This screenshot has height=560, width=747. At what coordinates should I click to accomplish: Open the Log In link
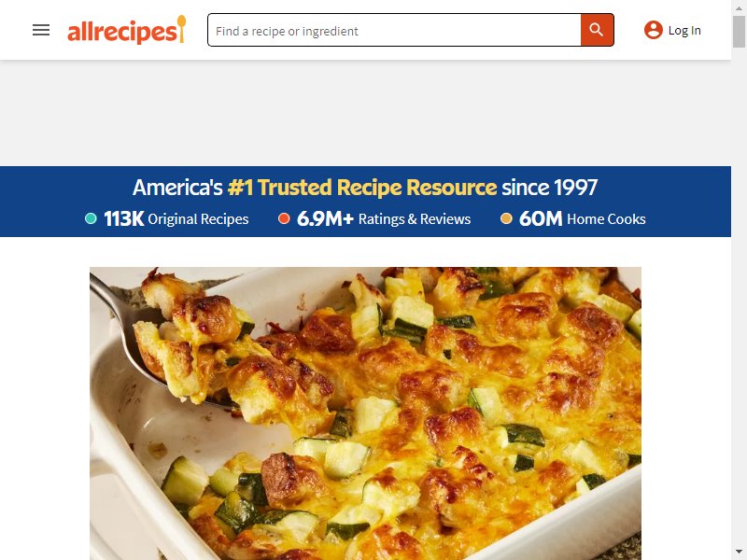click(x=684, y=31)
